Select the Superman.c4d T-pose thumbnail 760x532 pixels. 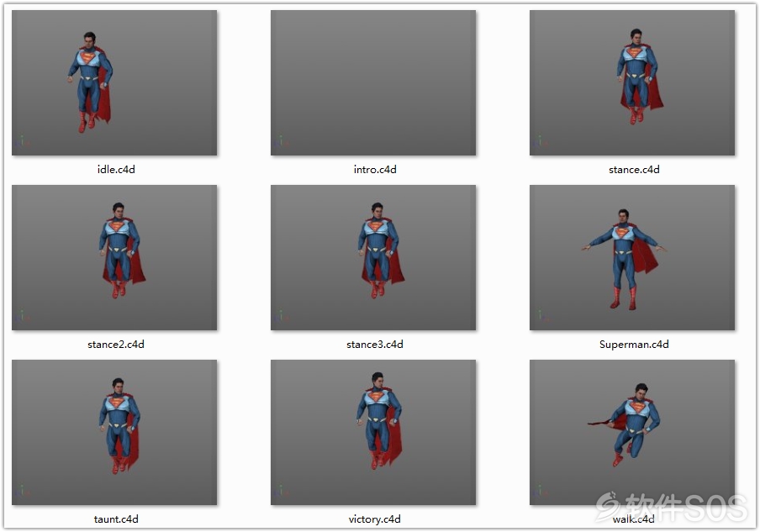coord(632,258)
